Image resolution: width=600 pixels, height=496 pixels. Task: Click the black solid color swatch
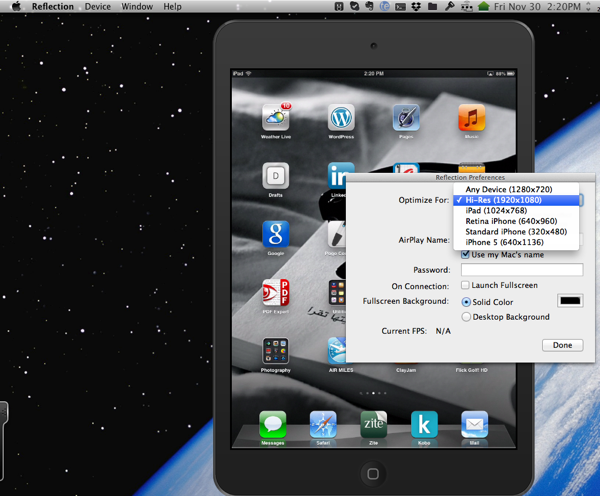(571, 301)
